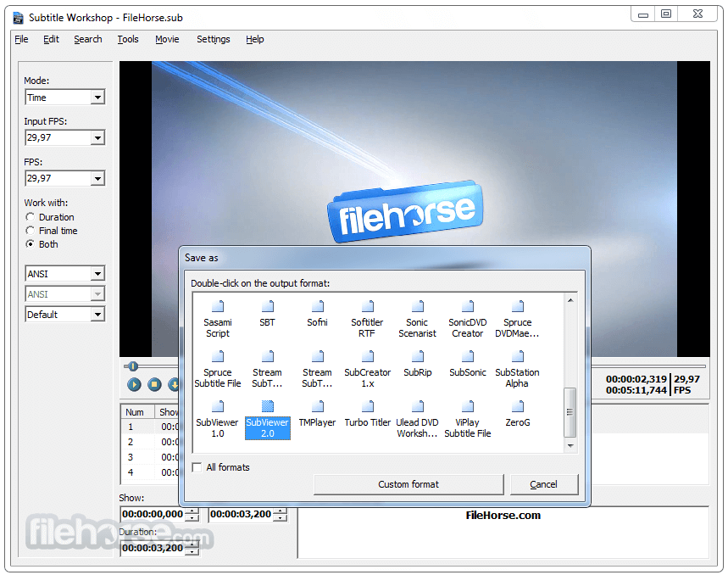Select the Final time radio button
Image resolution: width=728 pixels, height=575 pixels.
31,231
